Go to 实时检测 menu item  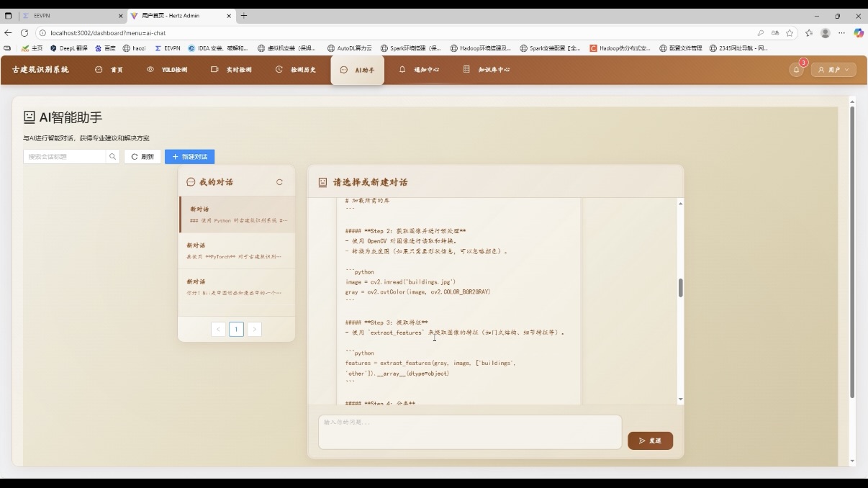pos(231,70)
